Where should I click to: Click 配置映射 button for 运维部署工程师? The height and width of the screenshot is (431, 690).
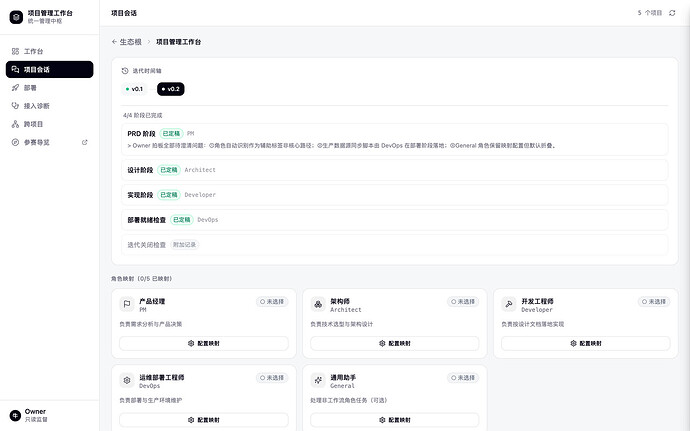(x=204, y=420)
